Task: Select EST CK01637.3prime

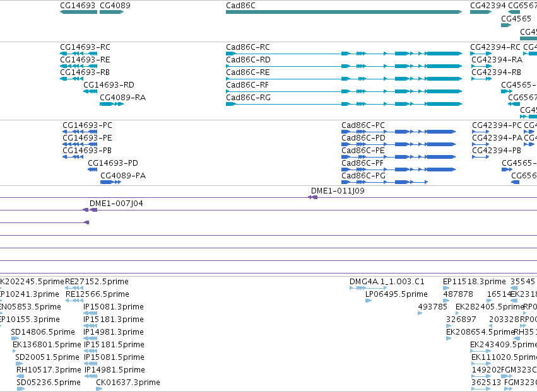Action: pyautogui.click(x=128, y=383)
